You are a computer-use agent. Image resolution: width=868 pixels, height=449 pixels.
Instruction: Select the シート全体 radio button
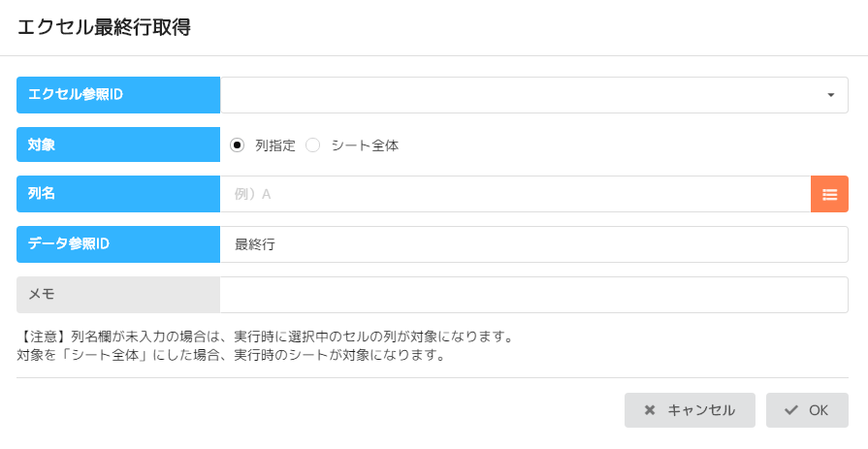(312, 145)
